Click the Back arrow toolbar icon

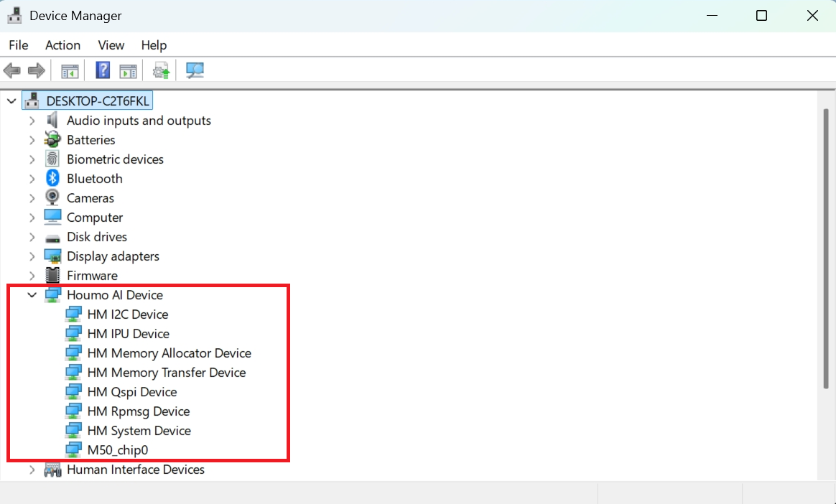[11, 70]
